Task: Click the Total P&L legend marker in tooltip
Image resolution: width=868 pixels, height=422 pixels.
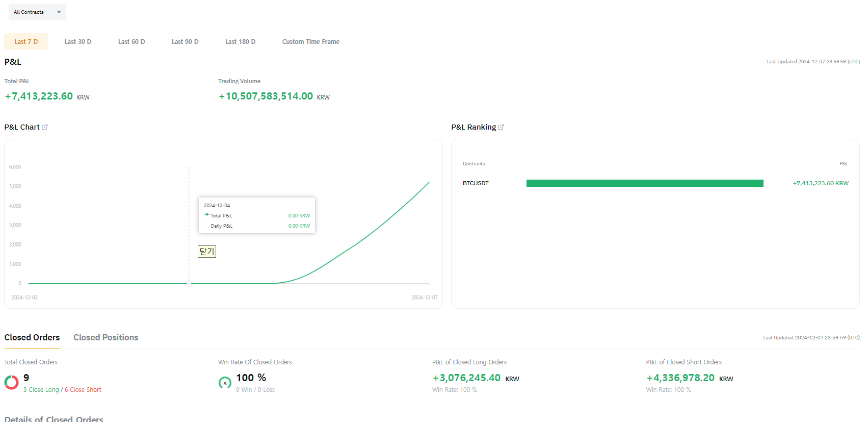Action: [x=206, y=215]
